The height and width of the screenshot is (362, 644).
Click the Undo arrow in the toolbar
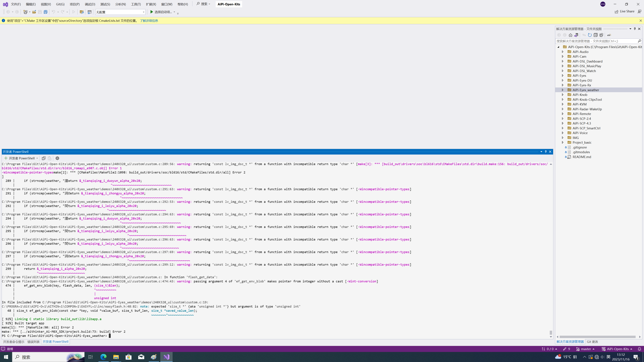(53, 12)
